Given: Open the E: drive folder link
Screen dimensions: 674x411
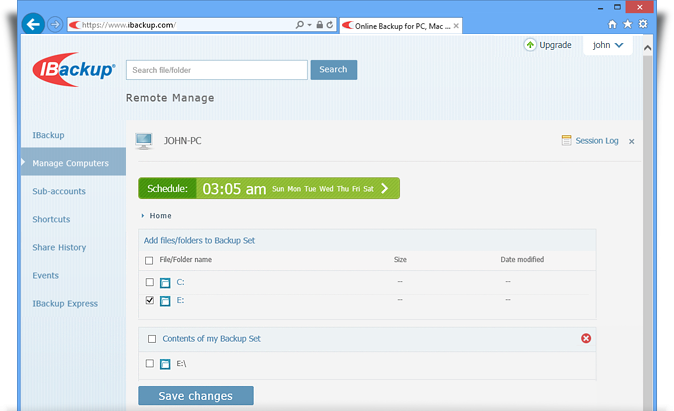Looking at the screenshot, I should [x=181, y=300].
